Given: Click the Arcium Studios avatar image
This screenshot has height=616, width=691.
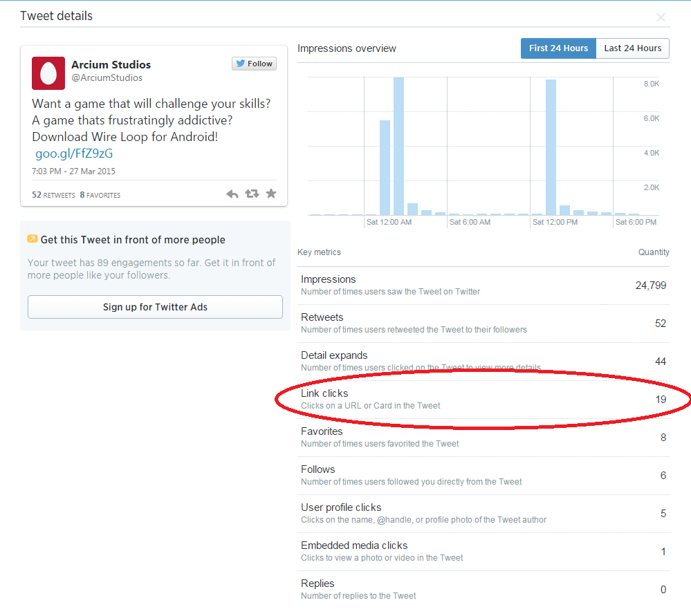Looking at the screenshot, I should click(48, 73).
